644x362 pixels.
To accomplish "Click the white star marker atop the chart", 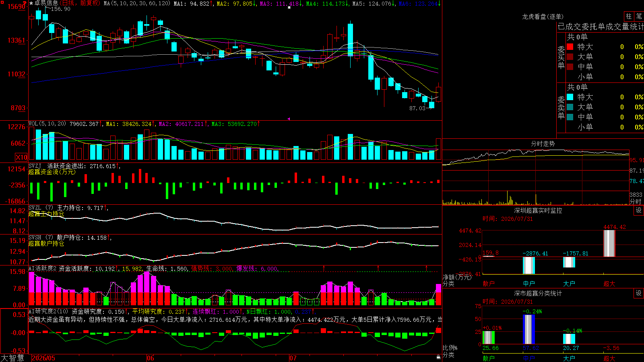I will point(289,7).
